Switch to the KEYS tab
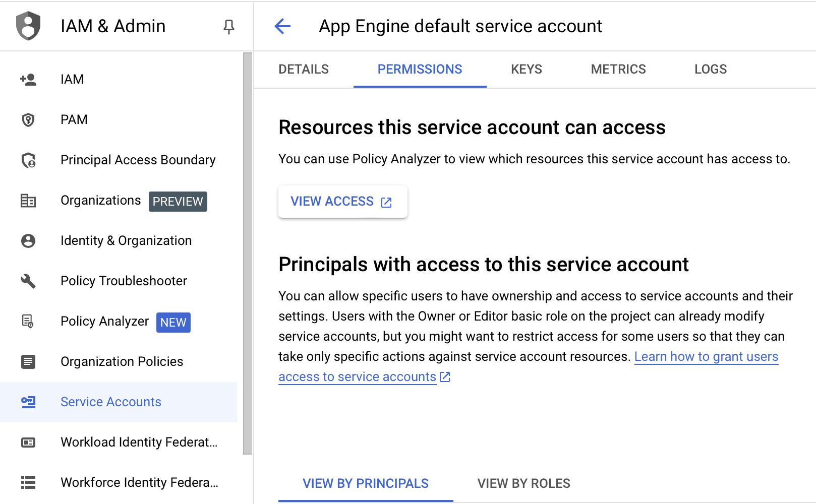This screenshot has width=816, height=504. 526,69
